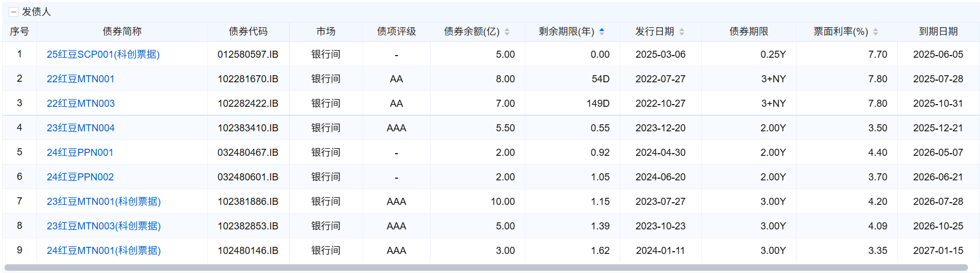Click issue date 2023-10-23

click(x=660, y=226)
